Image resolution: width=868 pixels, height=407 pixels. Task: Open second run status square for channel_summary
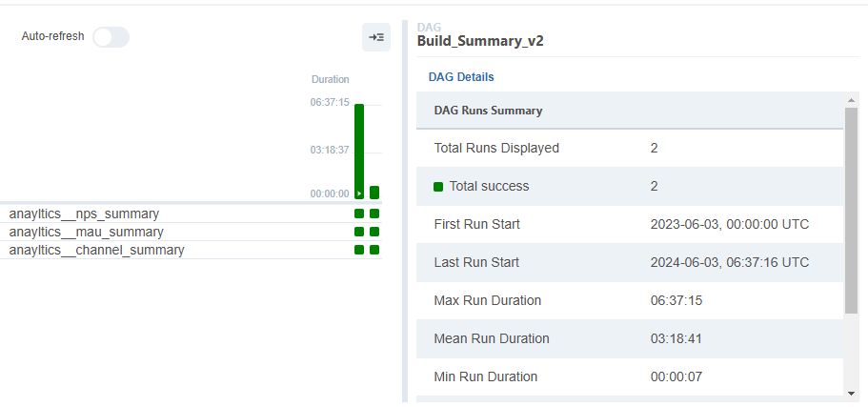point(374,250)
